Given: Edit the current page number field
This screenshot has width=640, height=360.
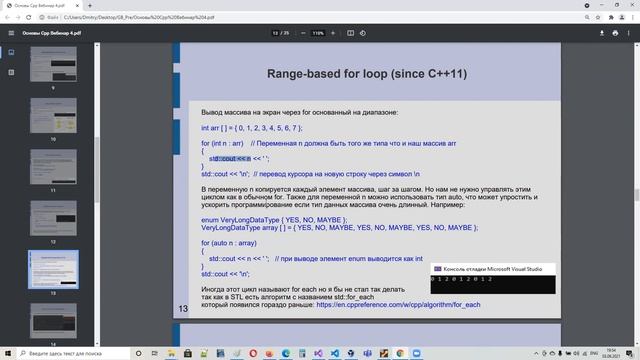Looking at the screenshot, I should [x=275, y=33].
